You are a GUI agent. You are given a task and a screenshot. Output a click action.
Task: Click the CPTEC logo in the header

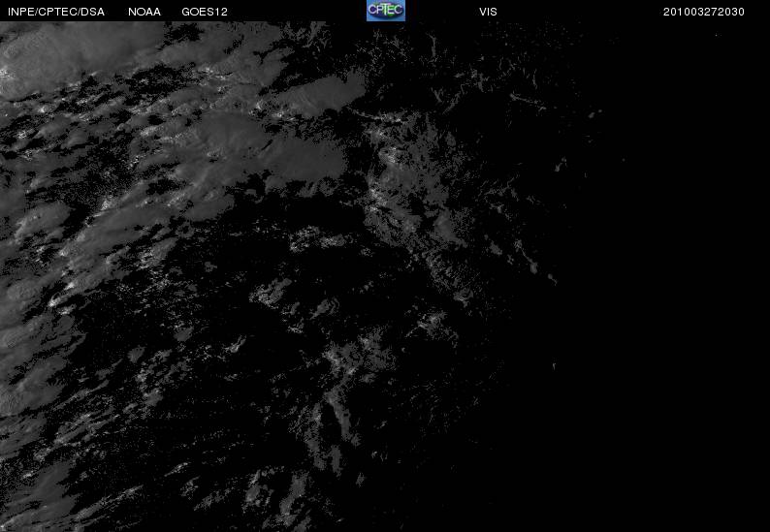pos(386,11)
